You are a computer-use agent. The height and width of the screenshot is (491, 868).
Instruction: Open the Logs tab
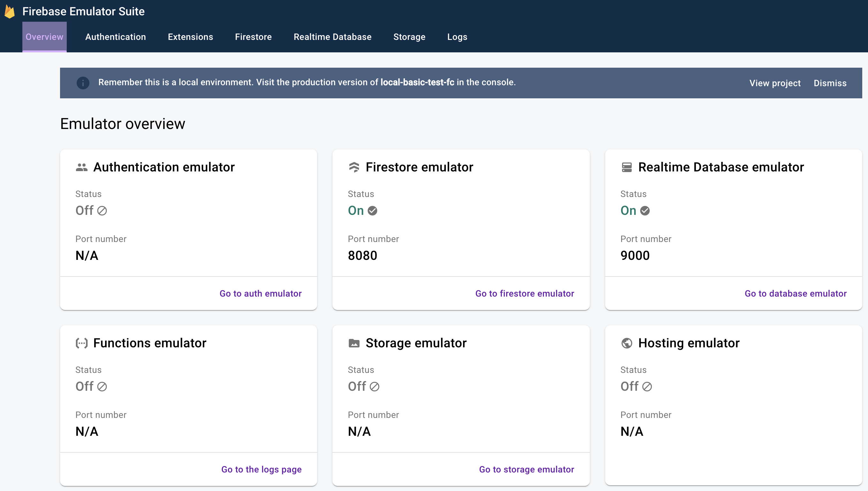pos(457,37)
